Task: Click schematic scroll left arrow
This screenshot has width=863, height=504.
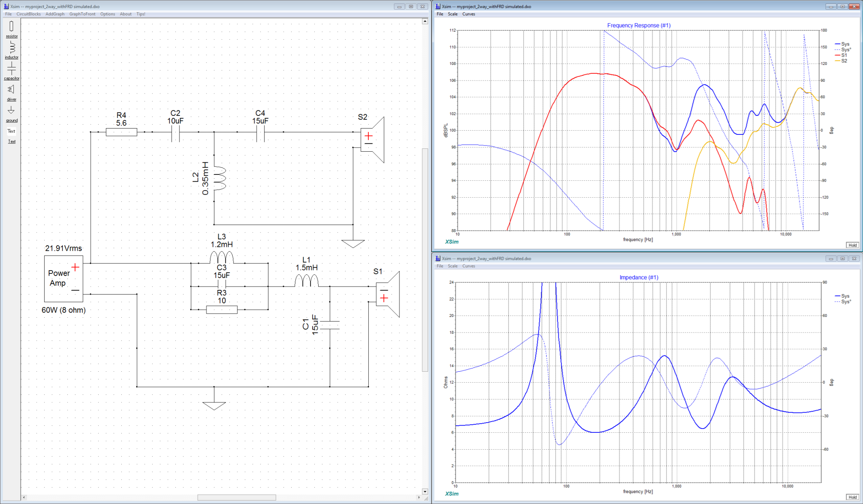Action: click(24, 497)
